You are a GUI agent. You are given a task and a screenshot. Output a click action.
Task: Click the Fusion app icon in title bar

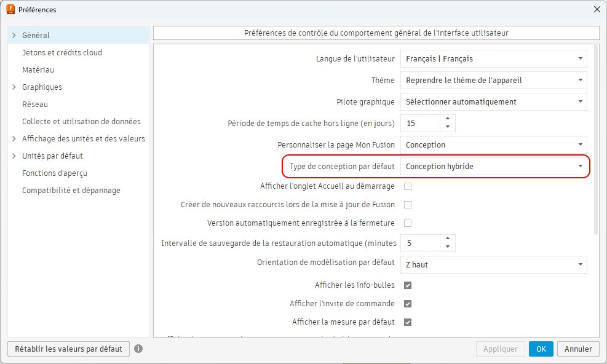pos(10,9)
